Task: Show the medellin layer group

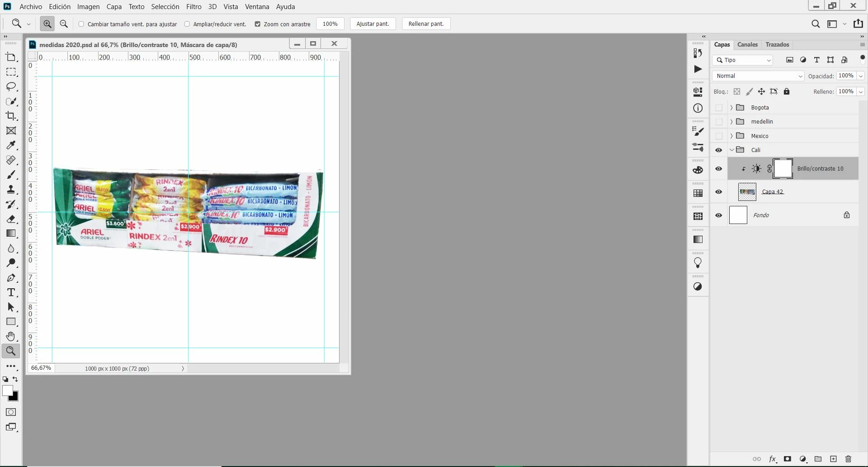Action: 719,122
